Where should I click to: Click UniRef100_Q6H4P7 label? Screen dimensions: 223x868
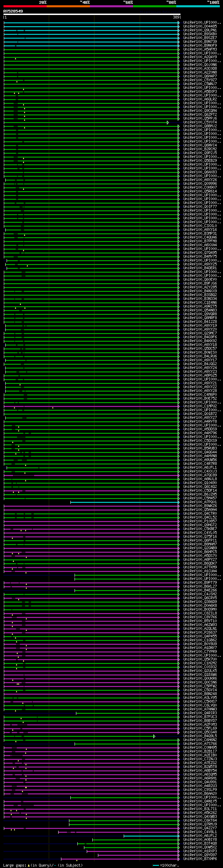(x=200, y=76)
